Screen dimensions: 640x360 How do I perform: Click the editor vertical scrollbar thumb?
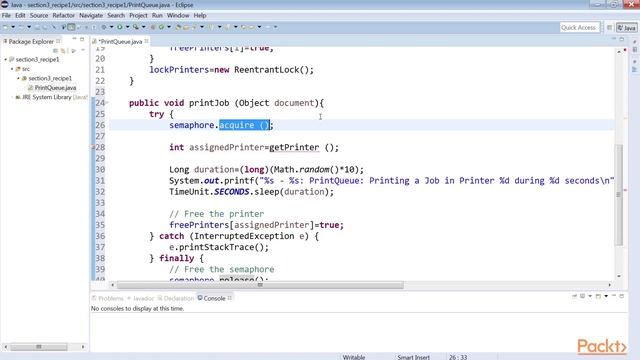pos(619,195)
